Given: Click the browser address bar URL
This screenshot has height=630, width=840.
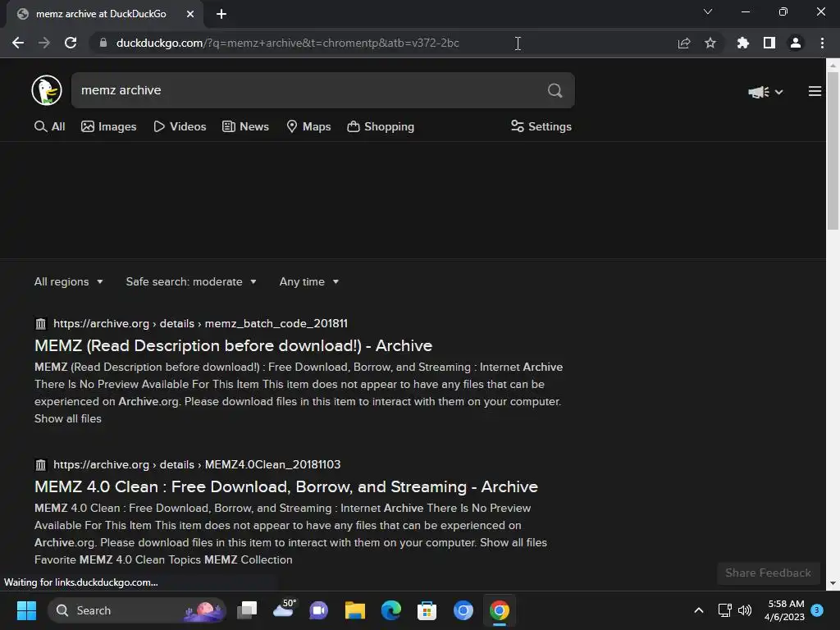Looking at the screenshot, I should [x=287, y=43].
